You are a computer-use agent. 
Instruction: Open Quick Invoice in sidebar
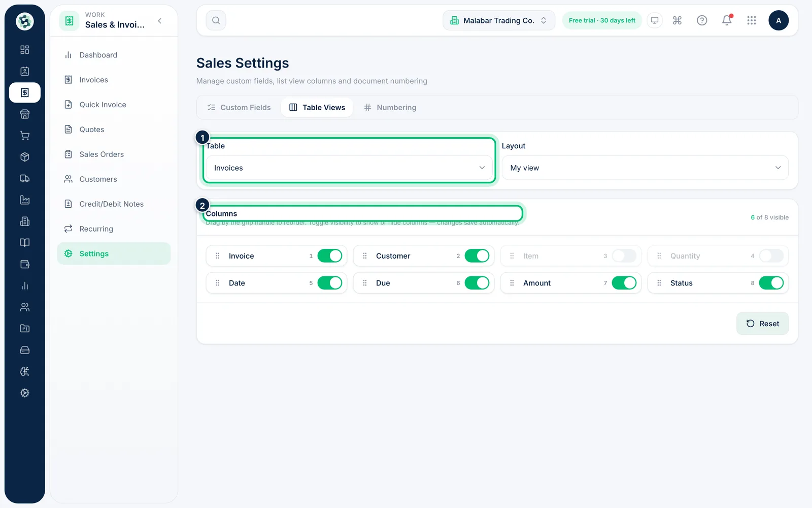point(114,105)
